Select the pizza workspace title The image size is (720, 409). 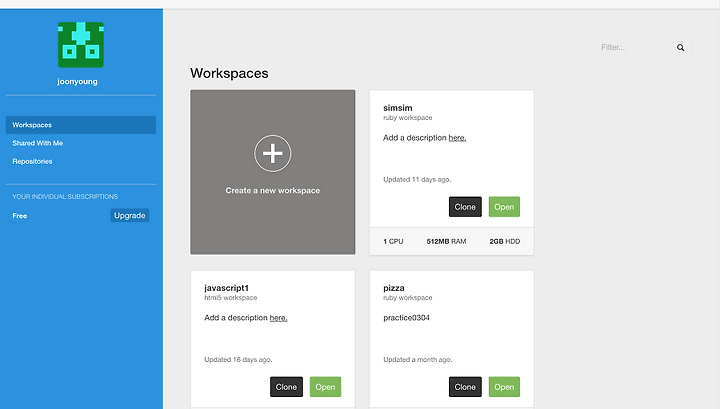(394, 288)
